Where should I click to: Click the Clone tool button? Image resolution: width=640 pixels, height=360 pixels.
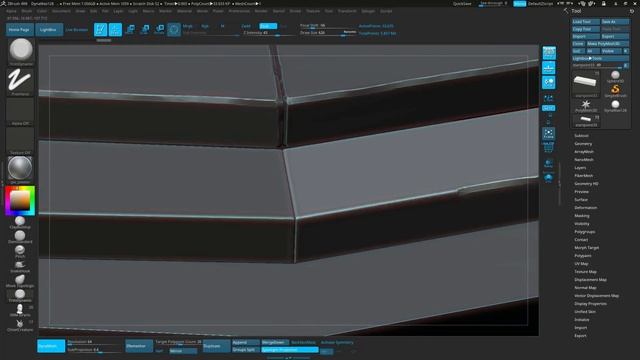(x=578, y=44)
